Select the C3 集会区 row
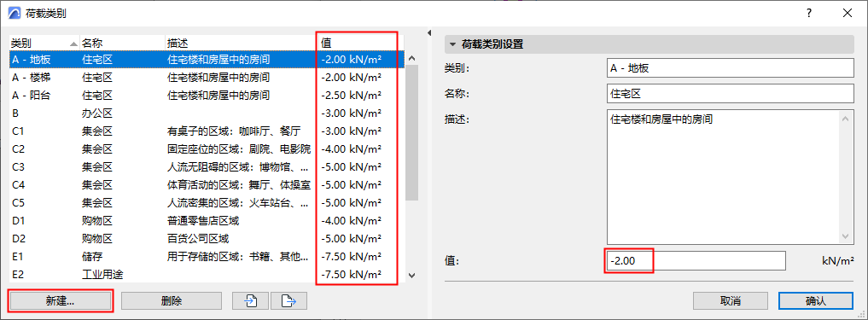 [207, 167]
